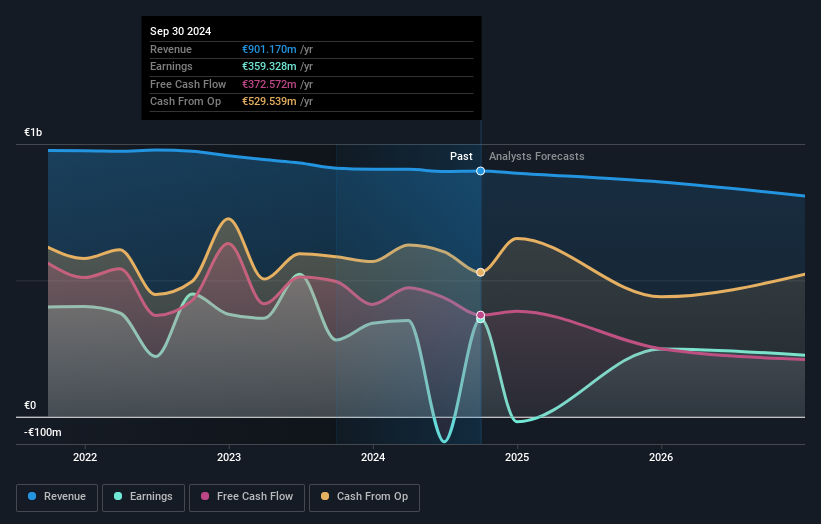Click the Cash From Op tooltip label
Viewport: 821px width, 524px height.
(185, 102)
